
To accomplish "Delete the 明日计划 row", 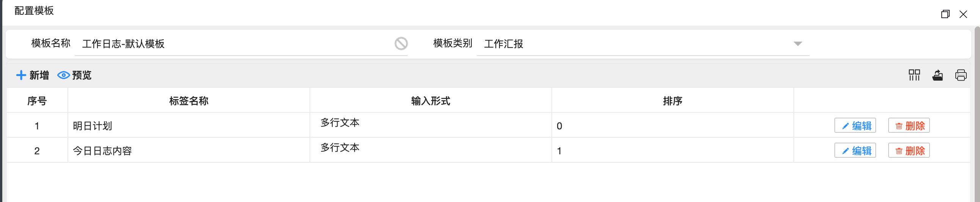I will (x=908, y=126).
